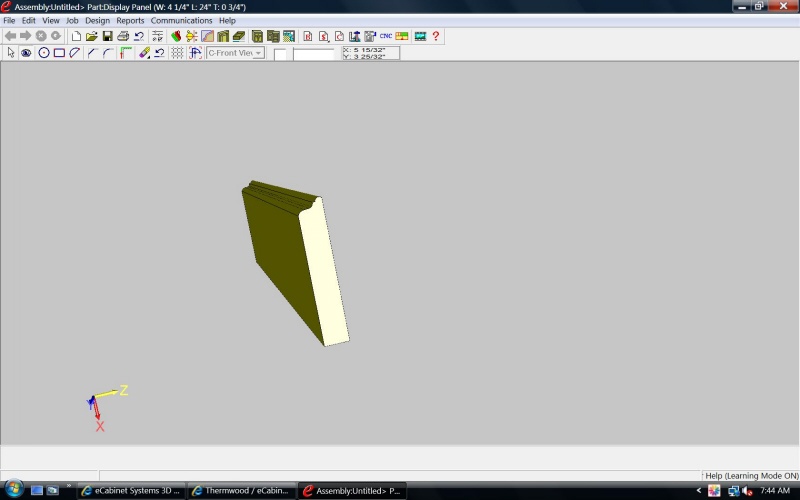This screenshot has height=500, width=800.
Task: Open the Edit menu
Action: (29, 20)
